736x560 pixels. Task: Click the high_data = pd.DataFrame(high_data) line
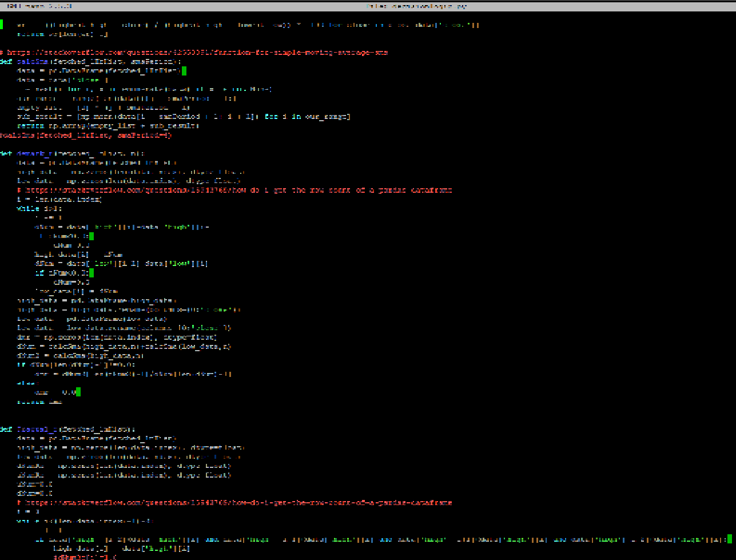tap(97, 300)
